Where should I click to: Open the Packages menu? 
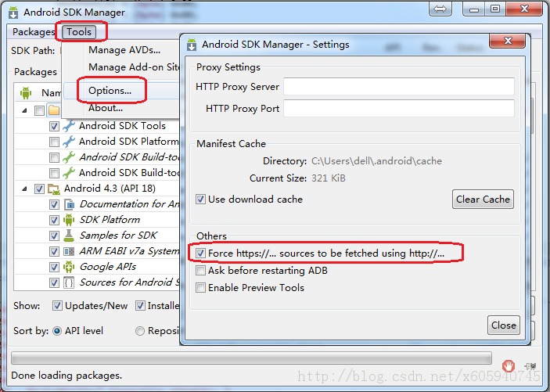pos(34,32)
